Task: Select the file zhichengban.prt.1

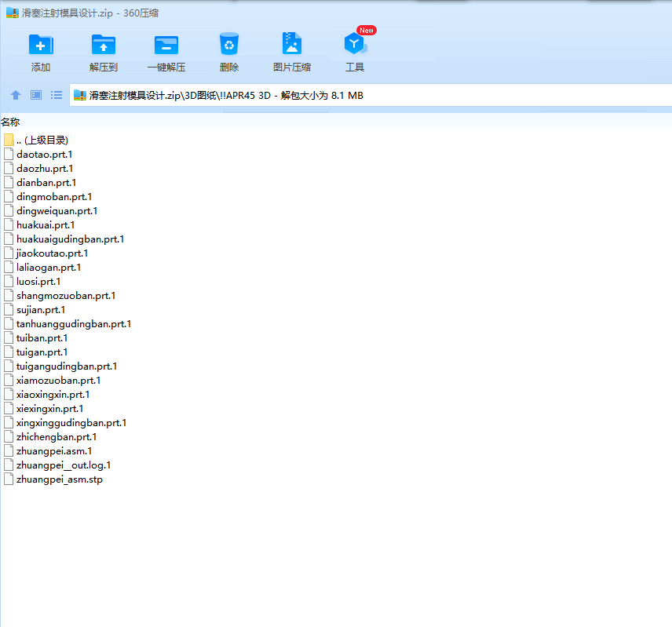Action: click(57, 437)
